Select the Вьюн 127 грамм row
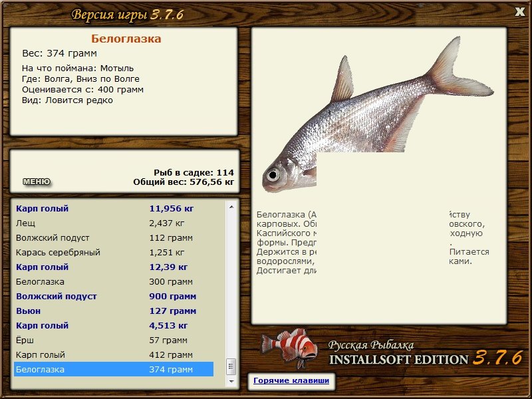This screenshot has height=399, width=532. click(114, 311)
